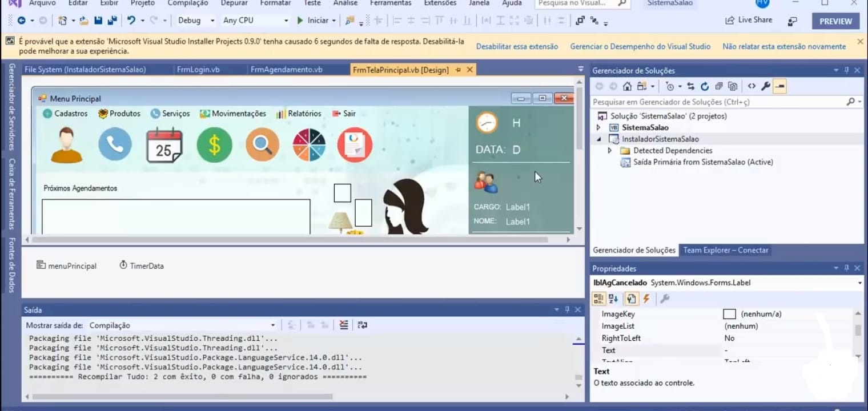The height and width of the screenshot is (411, 868).
Task: Open View Code icon in solution explorer
Action: pos(752,86)
